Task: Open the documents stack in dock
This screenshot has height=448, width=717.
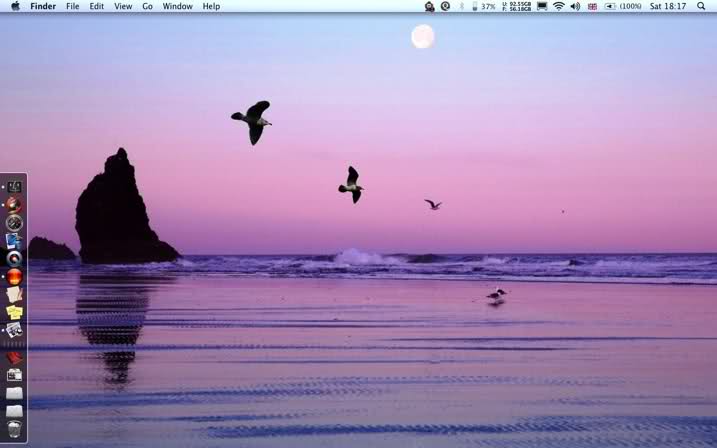Action: click(x=14, y=375)
